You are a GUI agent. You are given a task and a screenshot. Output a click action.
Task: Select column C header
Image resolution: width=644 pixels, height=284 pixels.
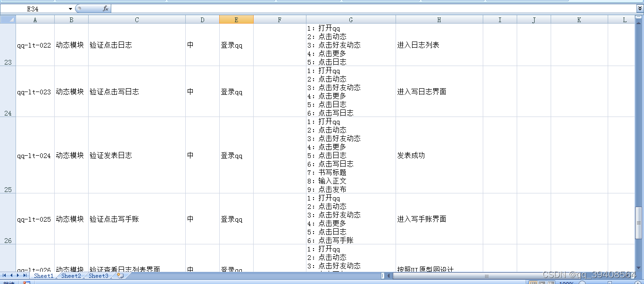(137, 20)
